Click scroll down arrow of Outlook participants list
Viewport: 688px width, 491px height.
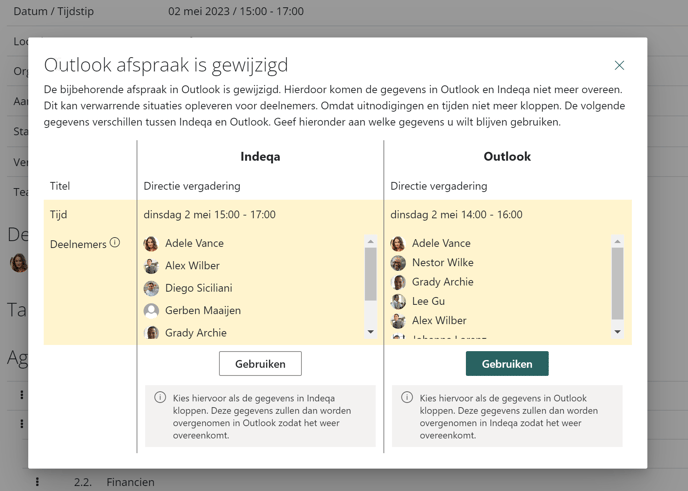coord(617,332)
